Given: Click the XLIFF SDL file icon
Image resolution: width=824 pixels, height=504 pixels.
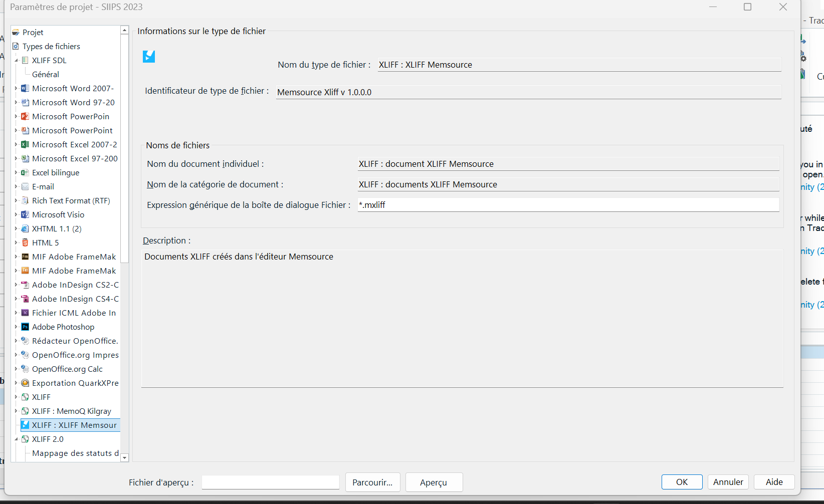Looking at the screenshot, I should pos(25,60).
